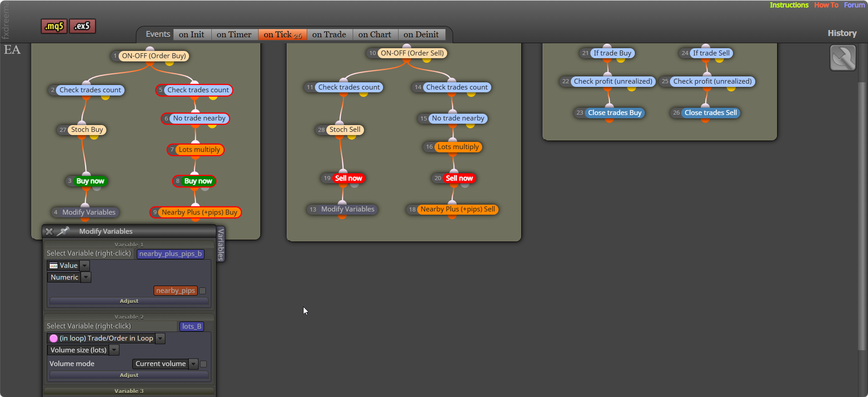
Task: Click the .mq5 export button
Action: click(54, 26)
